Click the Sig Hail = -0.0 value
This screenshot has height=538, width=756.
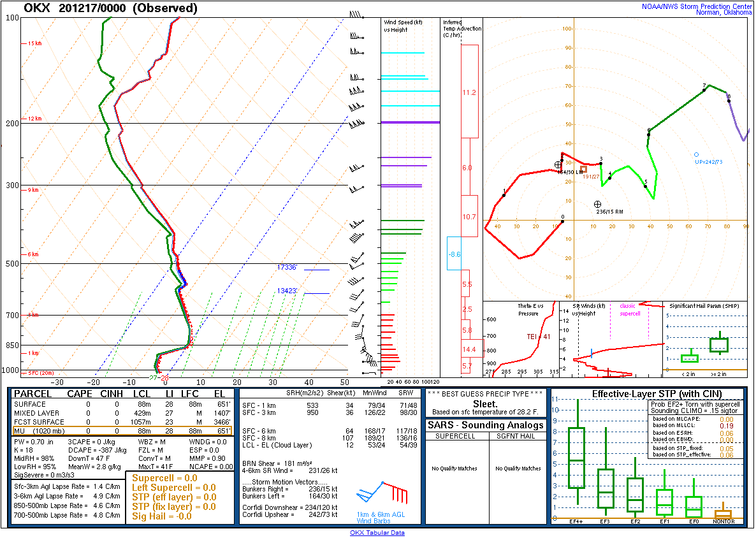tap(161, 516)
